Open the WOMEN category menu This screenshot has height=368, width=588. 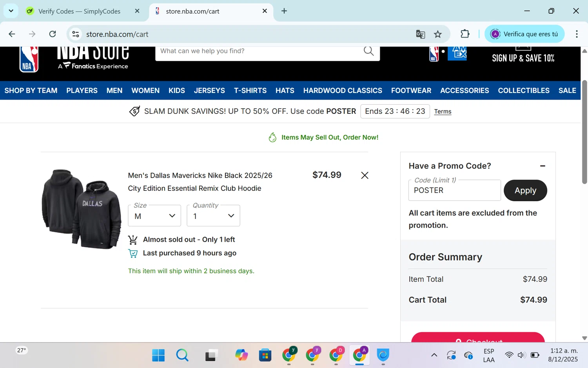pos(145,91)
